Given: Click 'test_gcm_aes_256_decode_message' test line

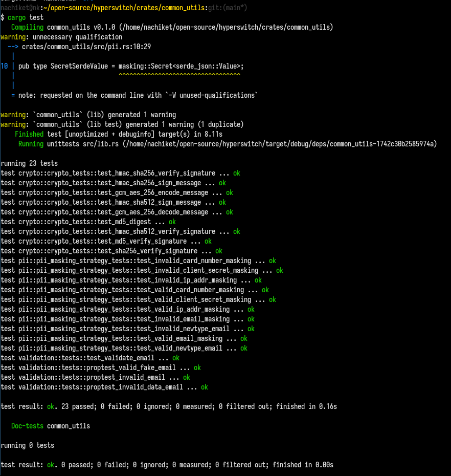Looking at the screenshot, I should point(117,212).
